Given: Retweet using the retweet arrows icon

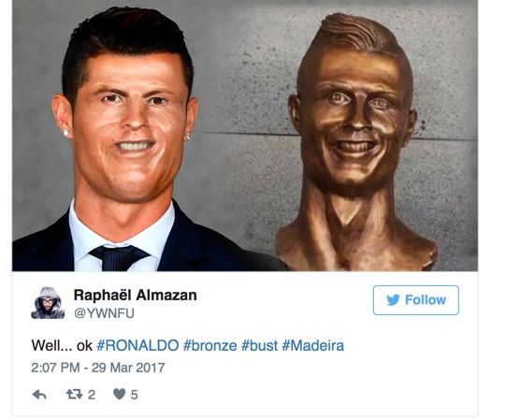Looking at the screenshot, I should (75, 394).
